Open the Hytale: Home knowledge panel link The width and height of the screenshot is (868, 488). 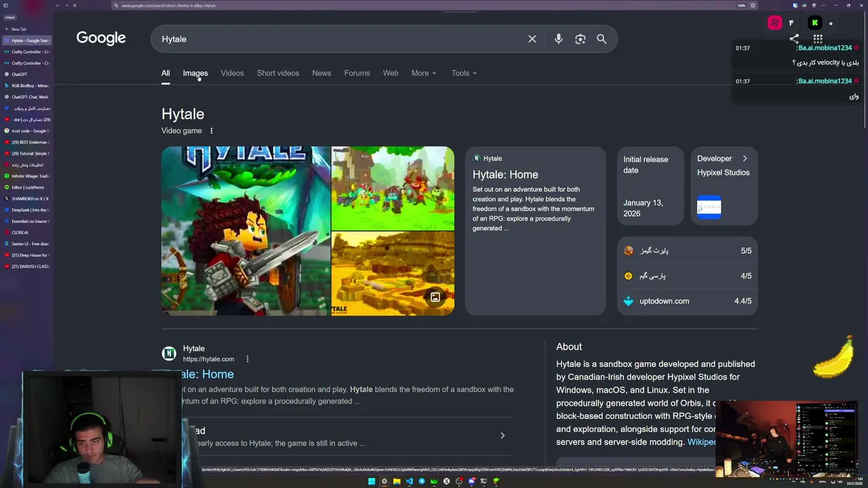click(505, 175)
